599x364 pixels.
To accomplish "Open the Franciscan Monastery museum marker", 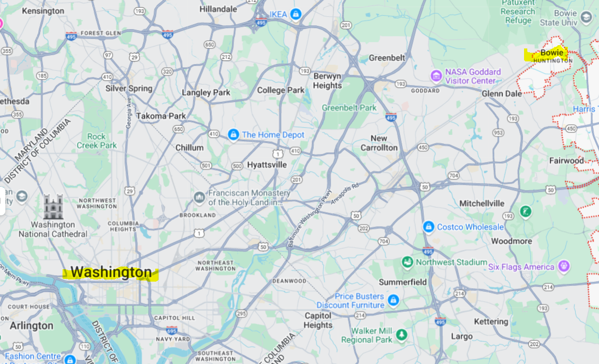I will (x=199, y=197).
